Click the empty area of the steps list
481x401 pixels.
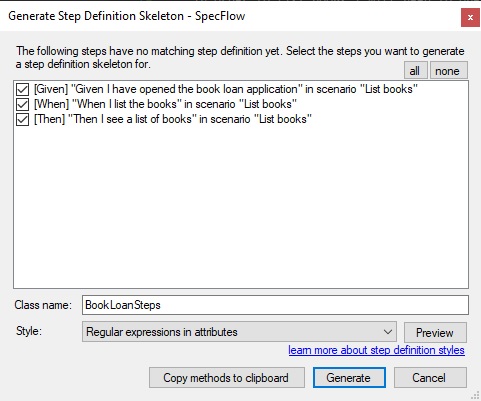click(241, 207)
